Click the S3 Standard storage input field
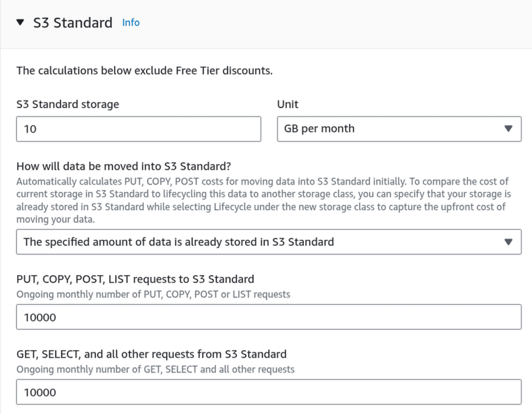 pos(138,129)
